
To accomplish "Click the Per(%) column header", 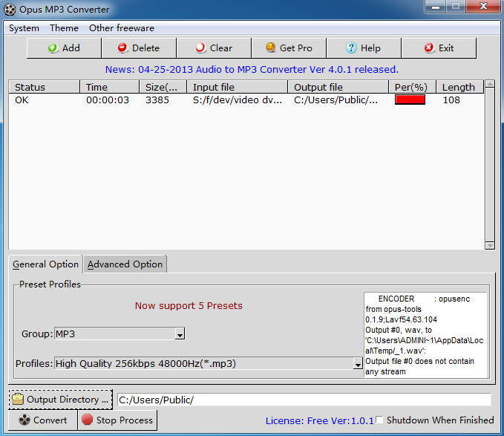I will [413, 87].
